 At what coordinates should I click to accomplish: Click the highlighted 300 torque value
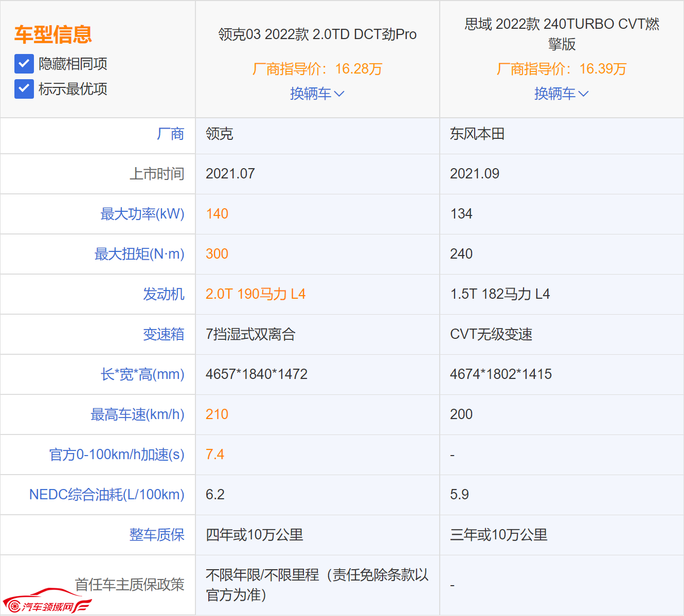click(x=217, y=254)
